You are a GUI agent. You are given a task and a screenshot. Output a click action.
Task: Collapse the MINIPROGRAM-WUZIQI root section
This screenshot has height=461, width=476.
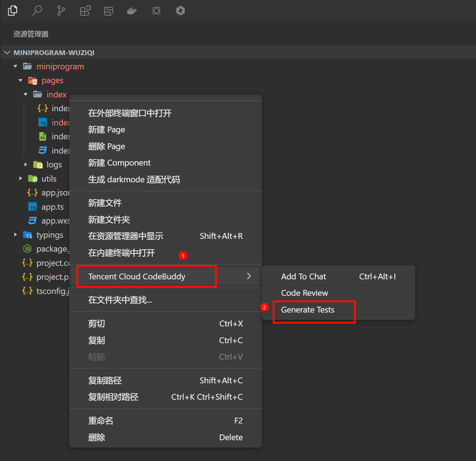[x=7, y=53]
